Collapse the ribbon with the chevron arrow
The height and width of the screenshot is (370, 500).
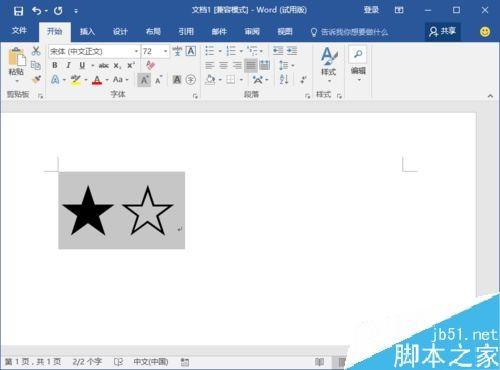tap(490, 96)
